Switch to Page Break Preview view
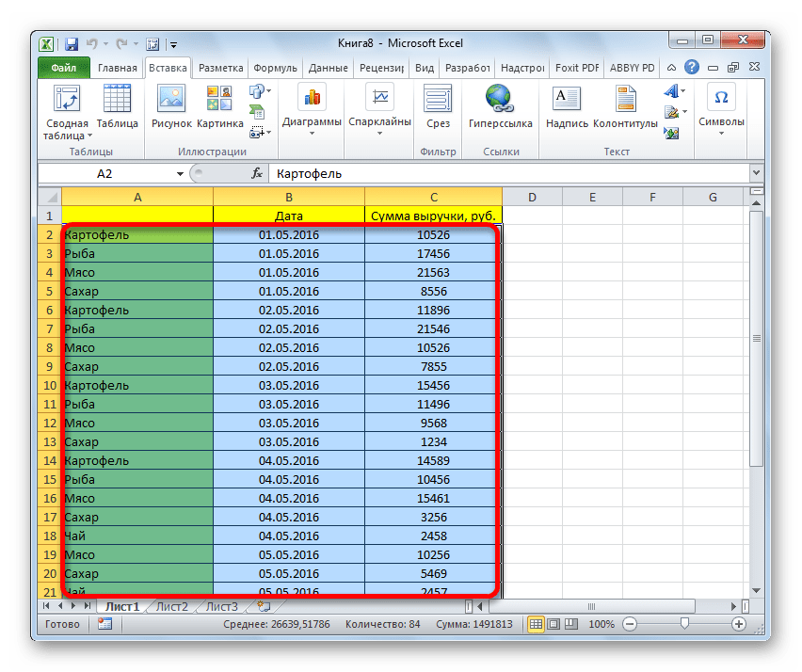The image size is (802, 672). pyautogui.click(x=570, y=624)
